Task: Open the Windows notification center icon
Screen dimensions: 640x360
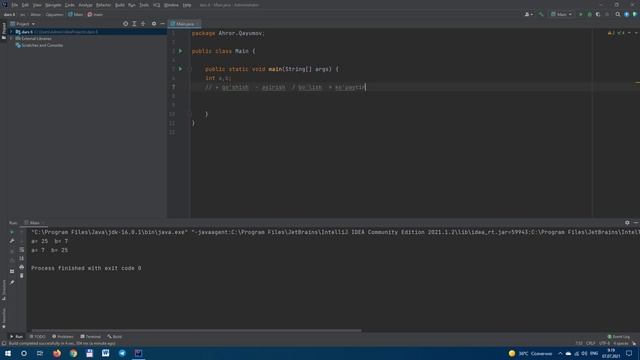Action: pos(629,353)
